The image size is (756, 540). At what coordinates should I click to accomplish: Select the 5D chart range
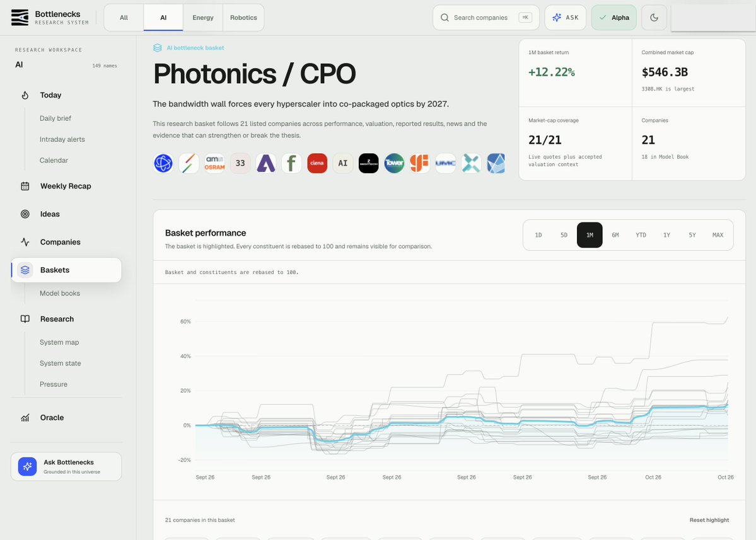pos(564,235)
